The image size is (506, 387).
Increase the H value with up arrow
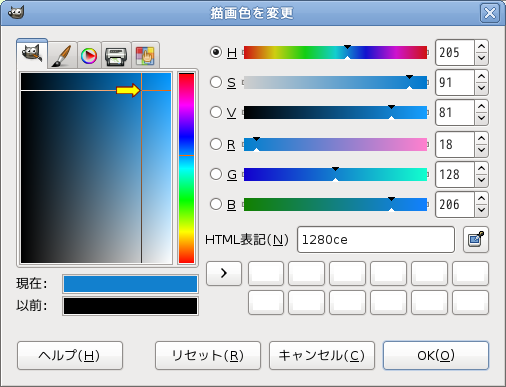pyautogui.click(x=481, y=46)
